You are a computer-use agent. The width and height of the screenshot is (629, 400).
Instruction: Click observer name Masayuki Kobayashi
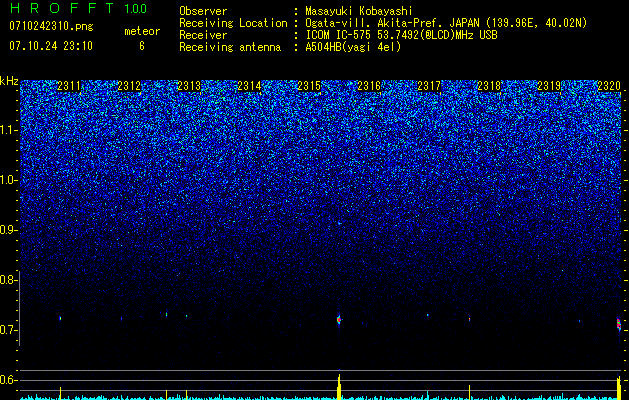click(359, 11)
